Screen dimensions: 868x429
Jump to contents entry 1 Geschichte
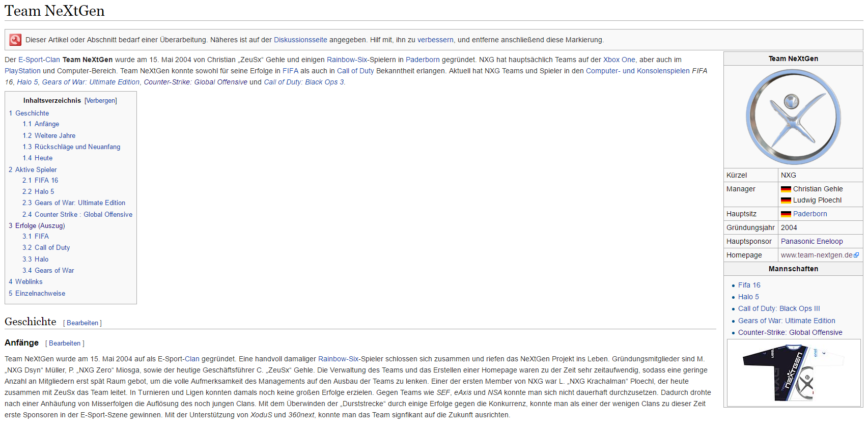click(29, 113)
